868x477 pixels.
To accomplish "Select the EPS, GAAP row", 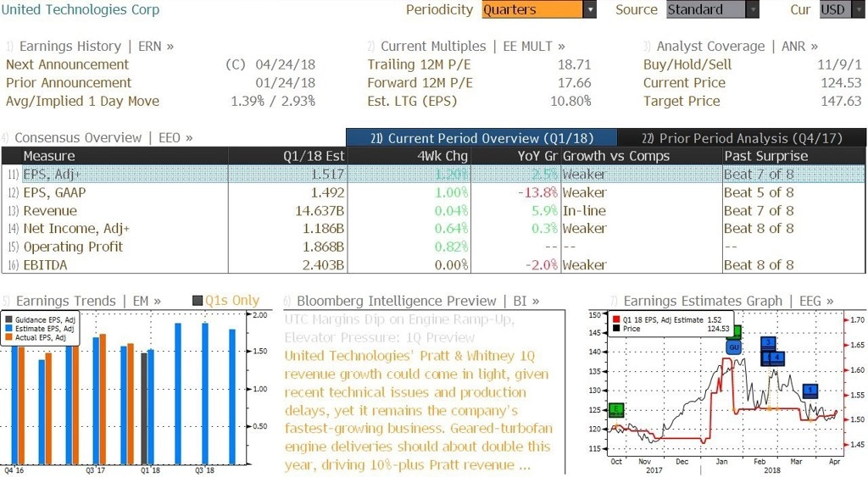I will tap(433, 192).
